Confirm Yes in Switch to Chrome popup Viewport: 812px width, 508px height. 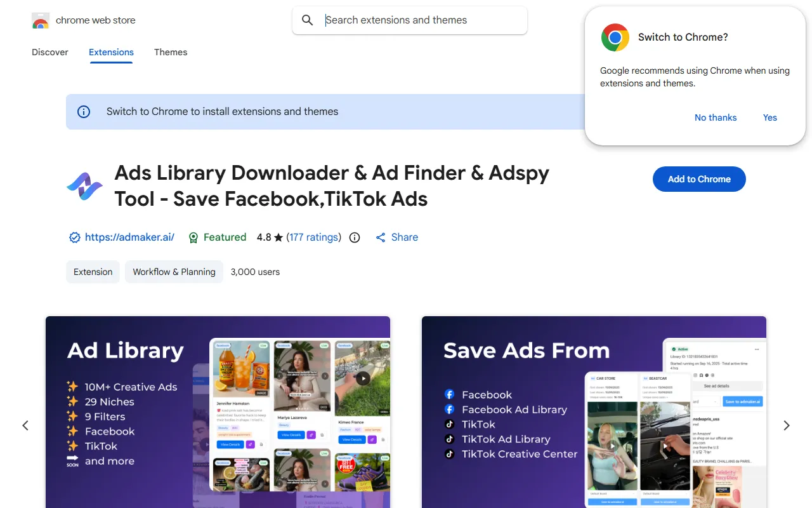[769, 117]
